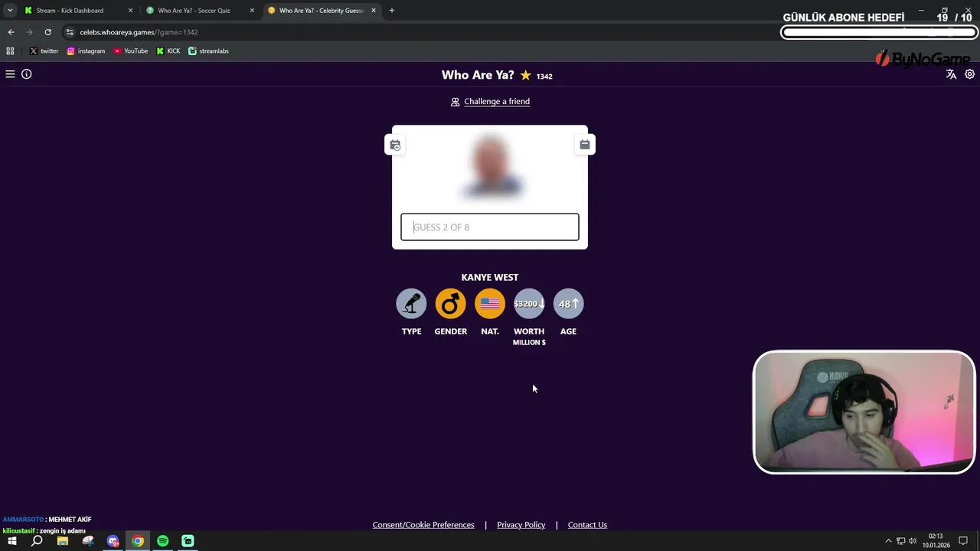Click the KANYE WEST guess name
980x551 pixels.
pos(490,277)
